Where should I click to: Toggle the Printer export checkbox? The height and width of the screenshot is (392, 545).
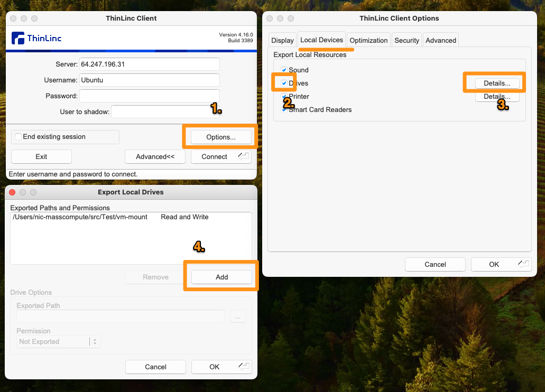[x=284, y=96]
